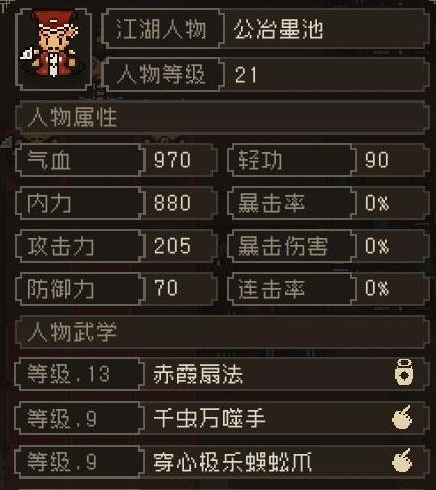
Task: Click the 攻击力 value 205
Action: coord(172,246)
